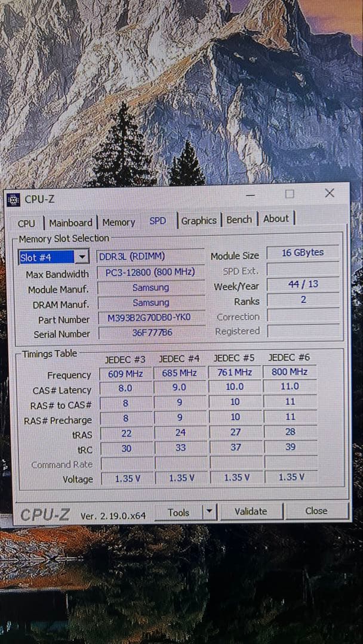Click the 761 MHz frequency cell
Screen dimensions: 363x644
235,372
